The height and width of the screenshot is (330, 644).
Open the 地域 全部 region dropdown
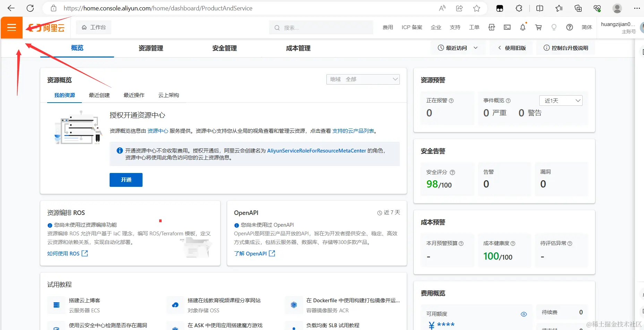(x=363, y=79)
